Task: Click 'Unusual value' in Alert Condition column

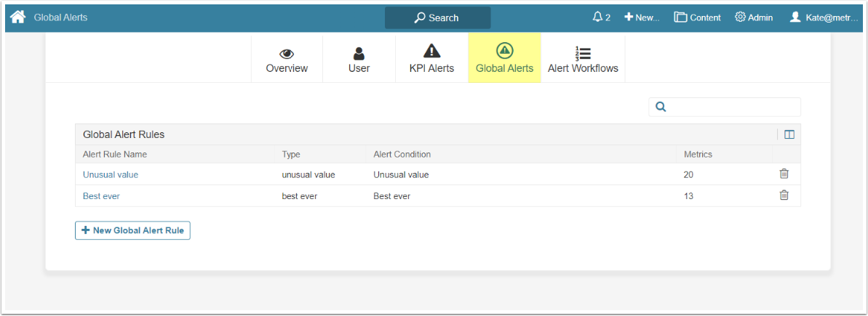Action: click(x=402, y=174)
